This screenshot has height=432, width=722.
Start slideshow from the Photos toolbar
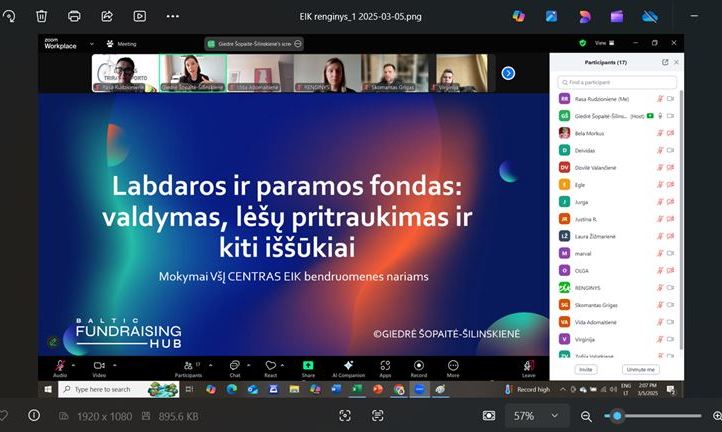coord(140,16)
